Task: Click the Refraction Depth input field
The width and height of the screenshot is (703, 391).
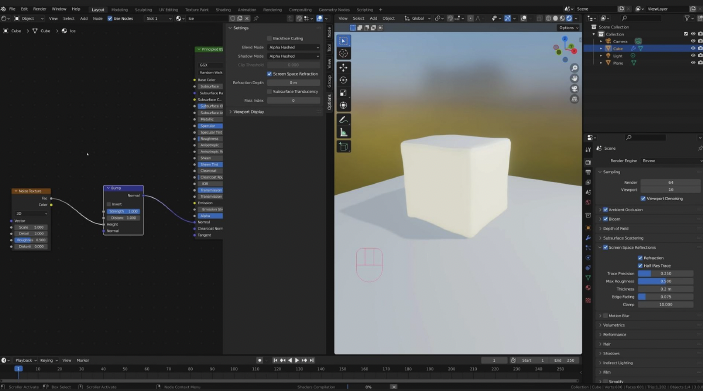Action: coord(293,83)
